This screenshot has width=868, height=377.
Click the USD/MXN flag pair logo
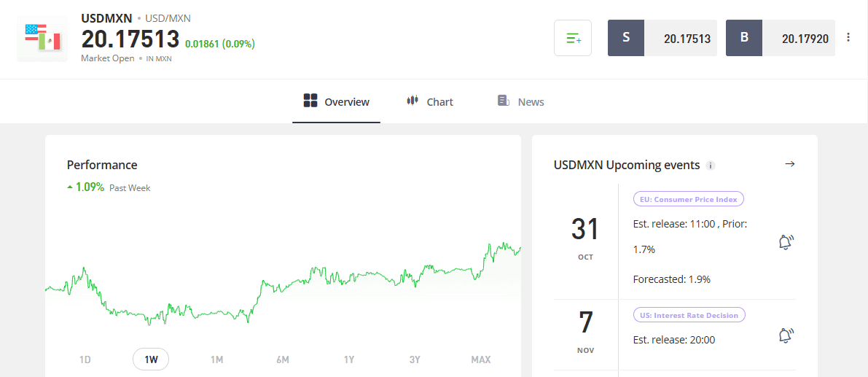tap(42, 38)
